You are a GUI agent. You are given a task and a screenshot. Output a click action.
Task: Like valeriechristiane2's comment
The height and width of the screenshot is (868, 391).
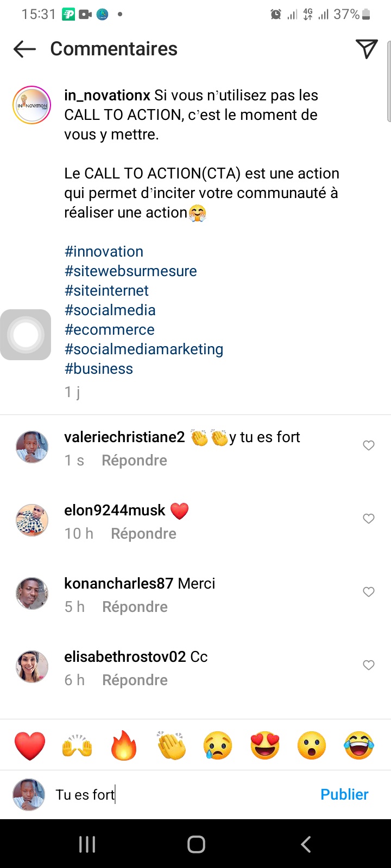click(369, 445)
